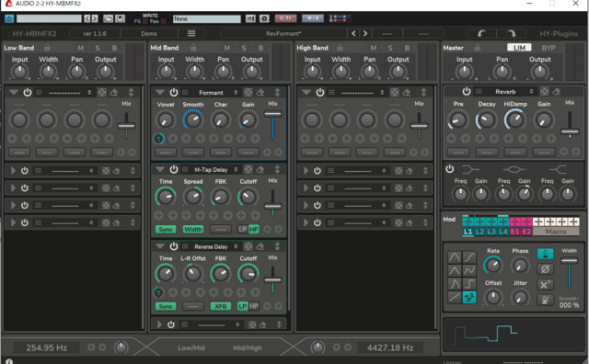Click the Reverse Delay XFB button
Image resolution: width=589 pixels, height=364 pixels.
coord(221,306)
